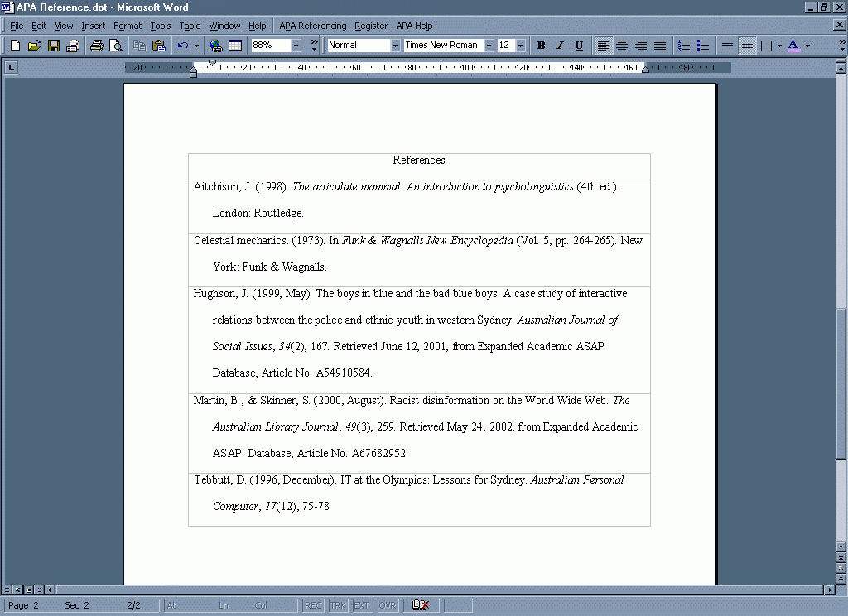
Task: Open the View menu
Action: [64, 26]
